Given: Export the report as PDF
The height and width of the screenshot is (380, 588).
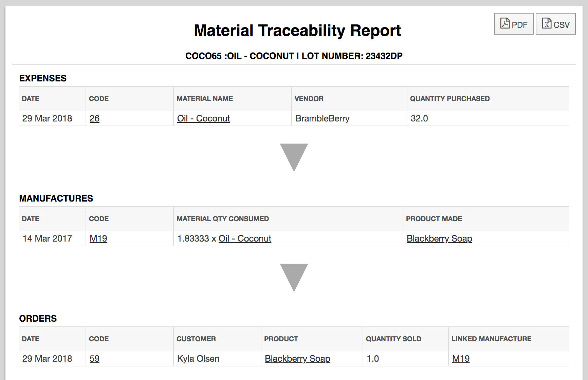Looking at the screenshot, I should [513, 24].
